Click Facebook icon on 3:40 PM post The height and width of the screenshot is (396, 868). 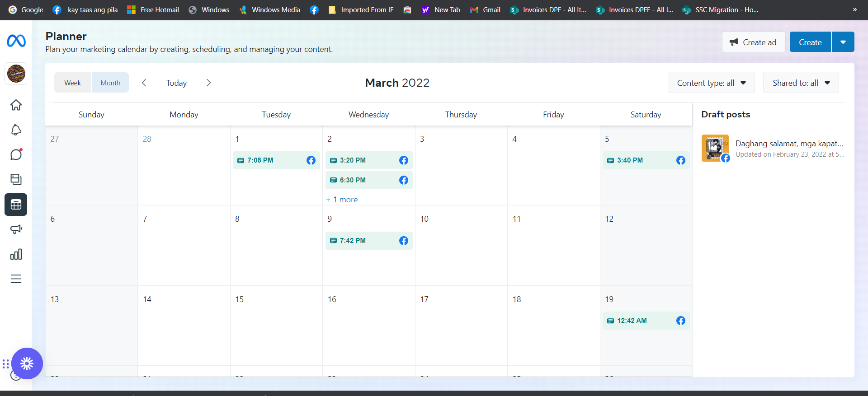click(x=681, y=160)
